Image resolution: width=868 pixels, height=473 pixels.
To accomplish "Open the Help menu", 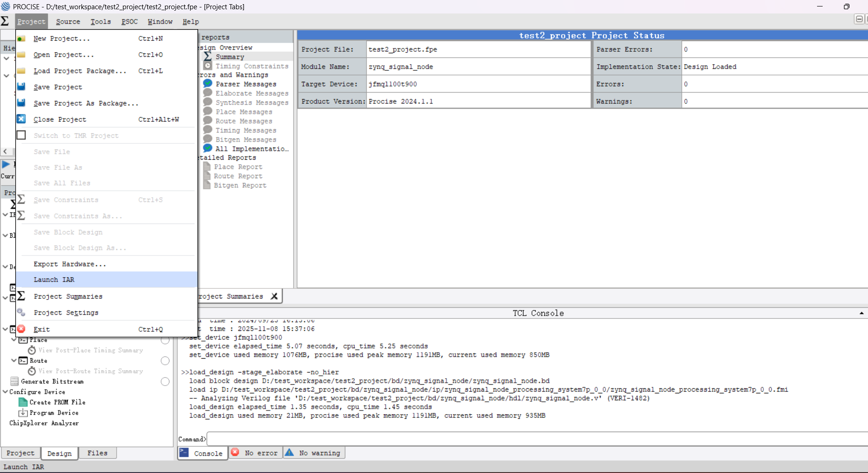I will pyautogui.click(x=191, y=22).
